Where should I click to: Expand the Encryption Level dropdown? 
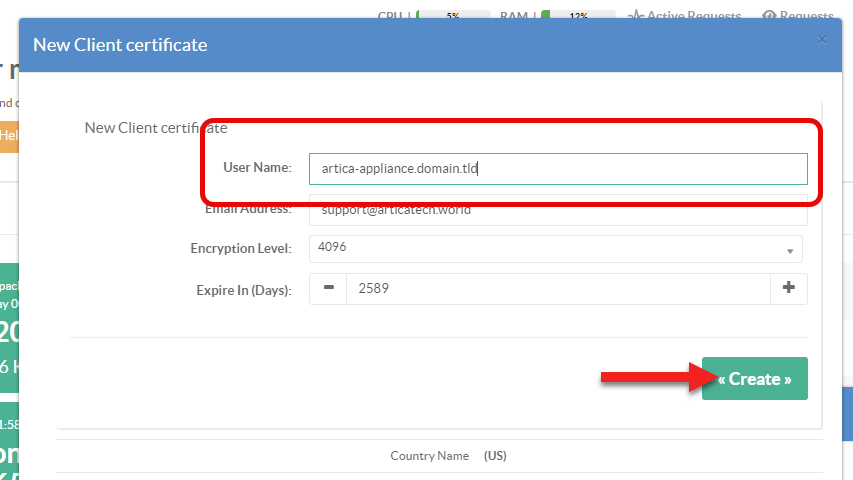coord(555,248)
